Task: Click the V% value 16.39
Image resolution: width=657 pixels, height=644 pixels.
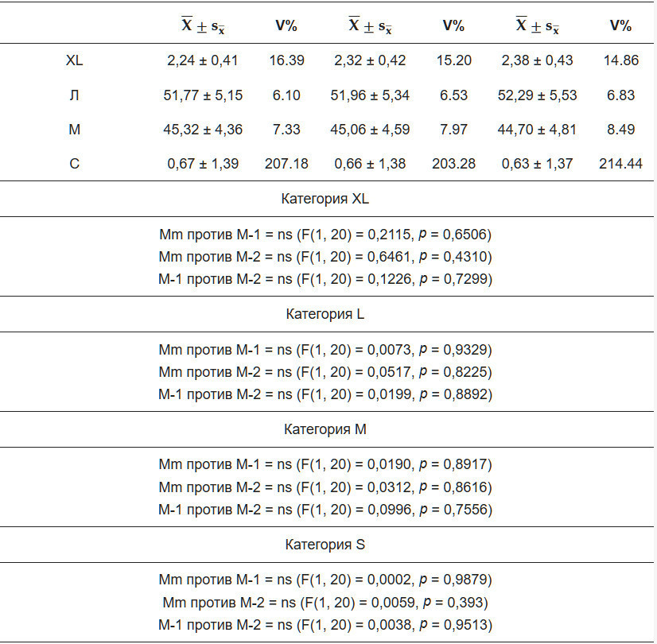Action: (286, 60)
